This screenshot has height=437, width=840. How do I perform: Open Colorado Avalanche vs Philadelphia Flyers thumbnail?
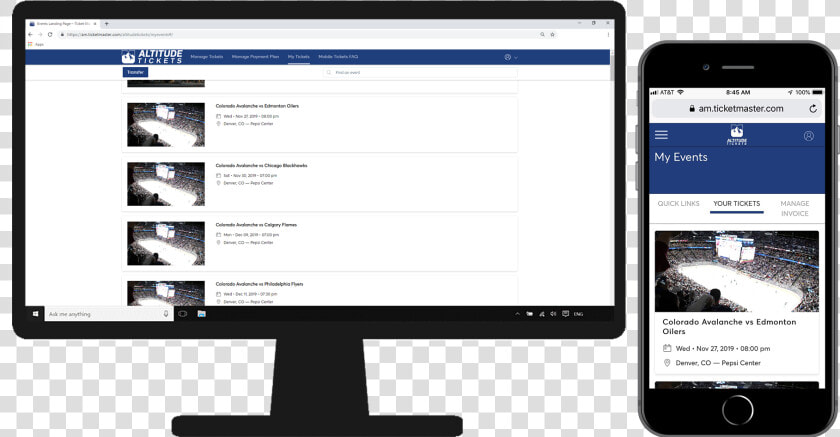(x=166, y=293)
